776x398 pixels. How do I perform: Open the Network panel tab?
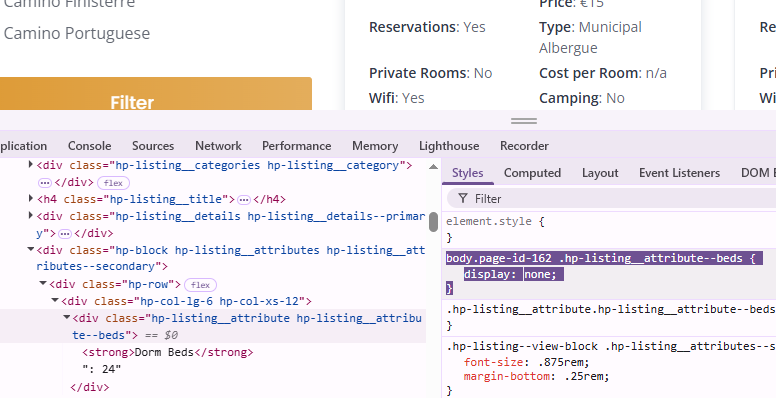(218, 146)
